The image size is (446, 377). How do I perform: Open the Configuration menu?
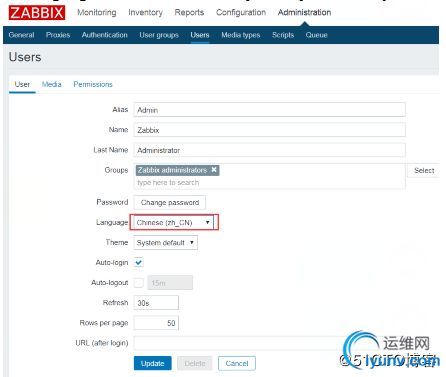(241, 13)
